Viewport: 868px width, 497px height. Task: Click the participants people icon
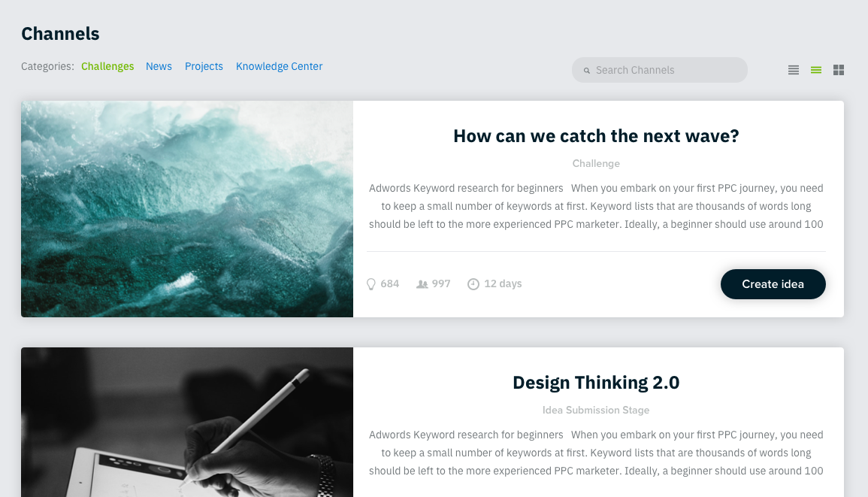coord(422,283)
